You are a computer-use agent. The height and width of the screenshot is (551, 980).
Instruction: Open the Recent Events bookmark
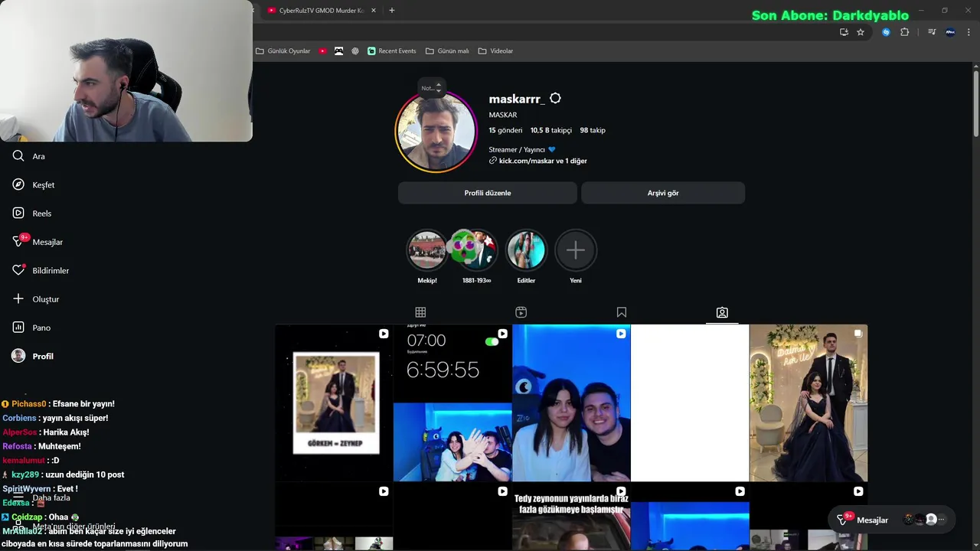(392, 51)
